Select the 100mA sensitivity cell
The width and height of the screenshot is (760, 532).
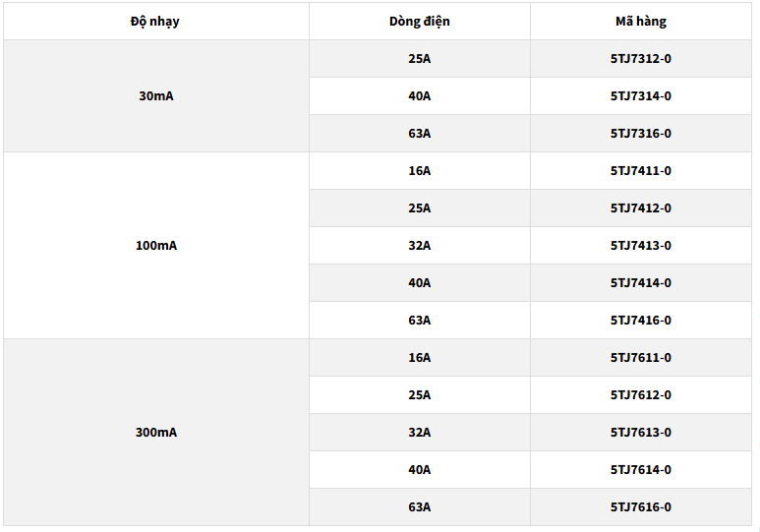coord(155,246)
